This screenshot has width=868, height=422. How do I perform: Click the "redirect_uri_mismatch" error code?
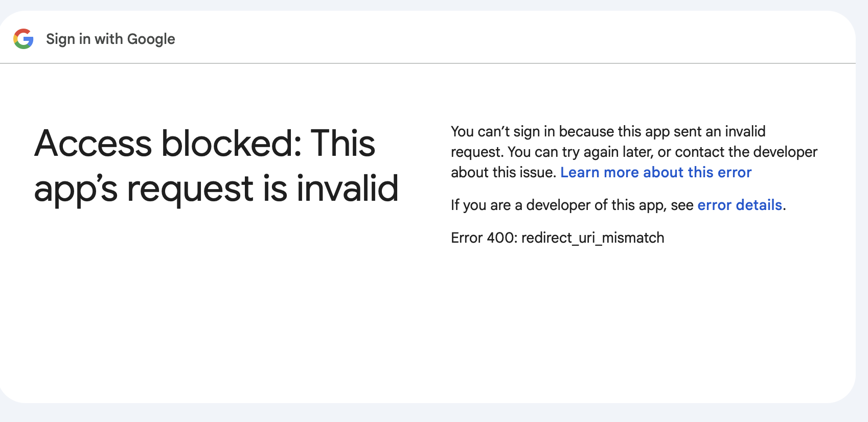pos(593,238)
